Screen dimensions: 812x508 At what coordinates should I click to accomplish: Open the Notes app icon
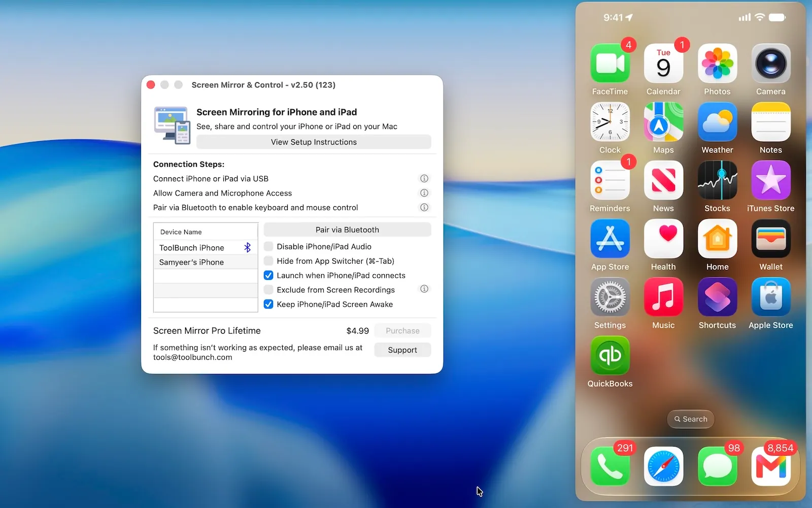(771, 122)
